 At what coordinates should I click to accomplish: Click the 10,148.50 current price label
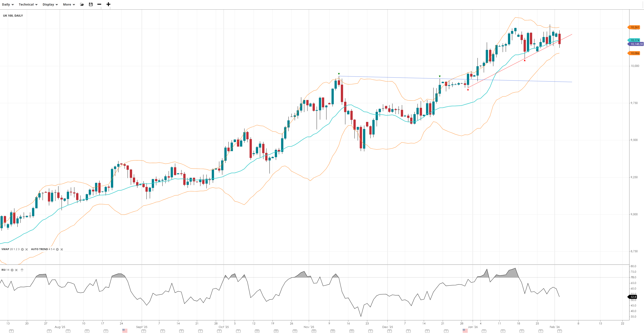(636, 44)
